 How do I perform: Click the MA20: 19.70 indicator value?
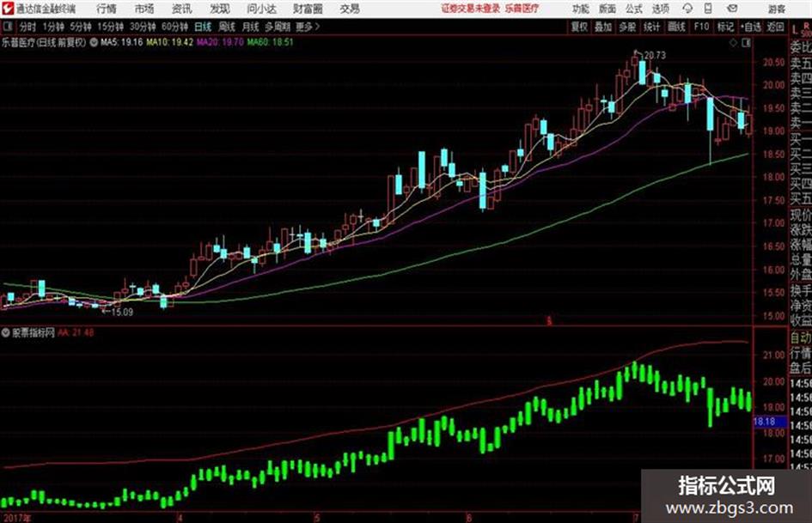(220, 42)
